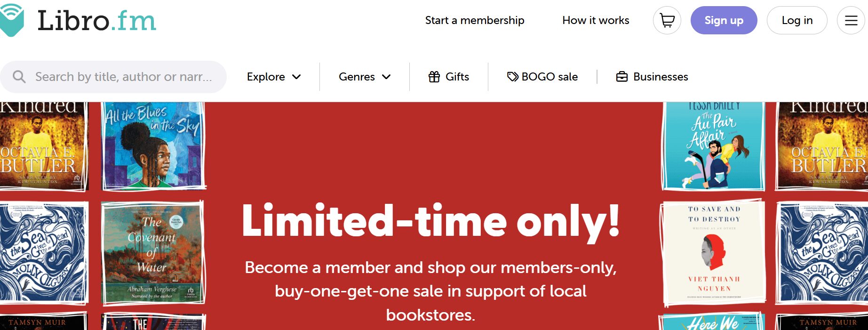Click the Libro.fm logo icon

tap(11, 20)
